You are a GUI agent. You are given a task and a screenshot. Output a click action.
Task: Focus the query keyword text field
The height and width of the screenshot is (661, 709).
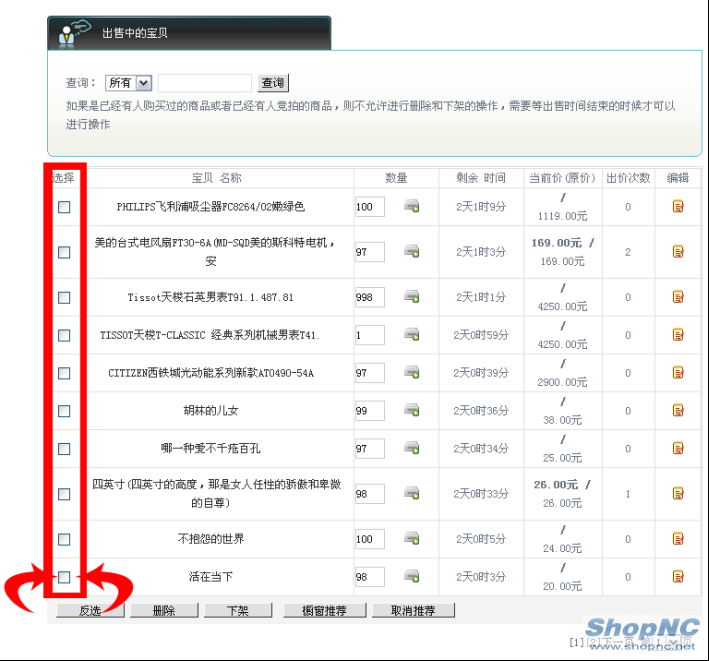coord(205,83)
